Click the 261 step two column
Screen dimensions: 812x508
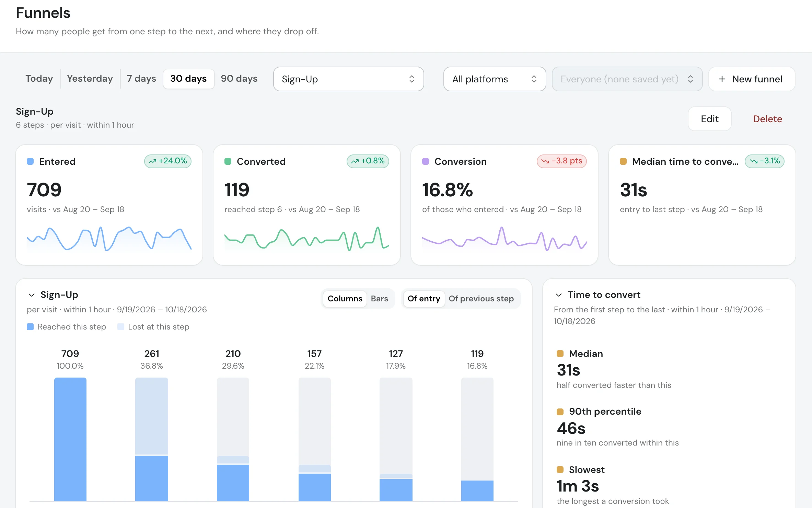[x=152, y=439]
